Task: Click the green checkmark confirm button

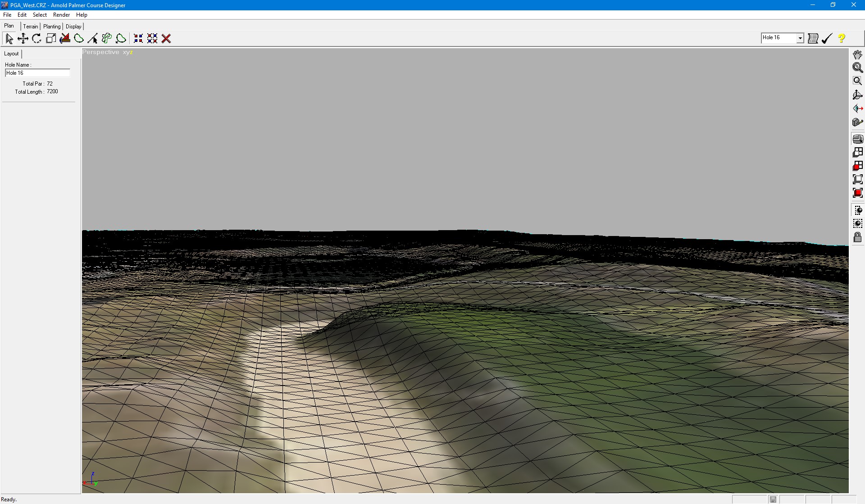Action: point(826,38)
